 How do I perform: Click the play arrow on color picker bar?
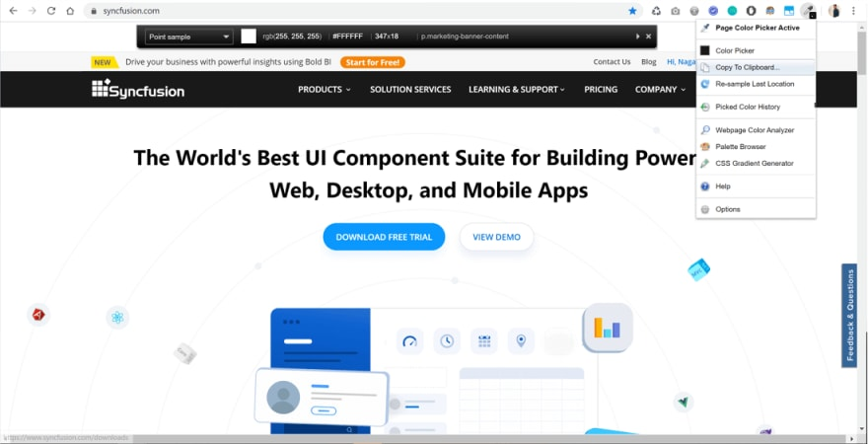[x=638, y=37]
